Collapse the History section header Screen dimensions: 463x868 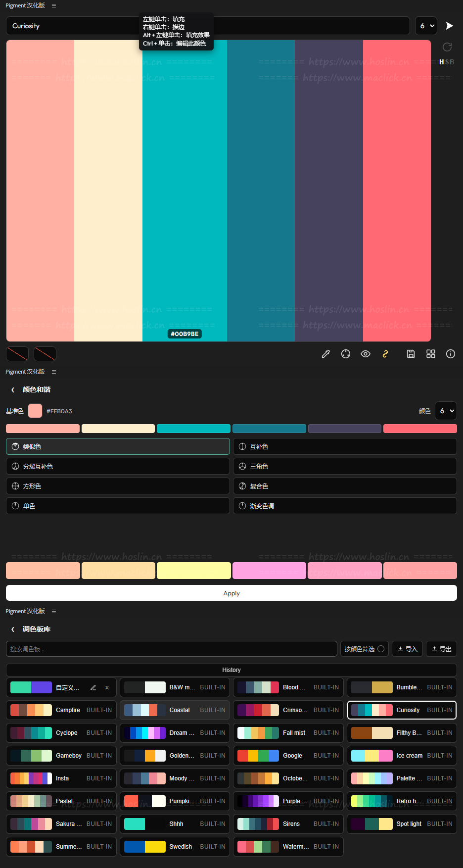pyautogui.click(x=231, y=670)
